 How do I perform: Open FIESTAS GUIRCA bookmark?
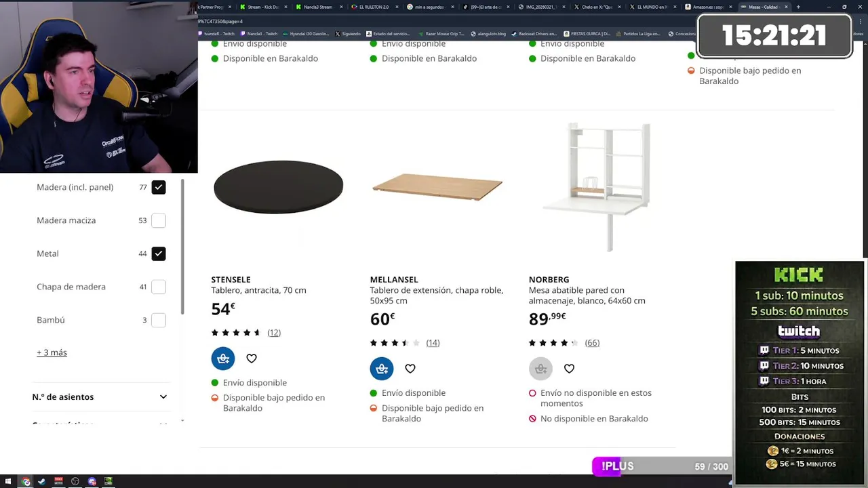pos(587,33)
